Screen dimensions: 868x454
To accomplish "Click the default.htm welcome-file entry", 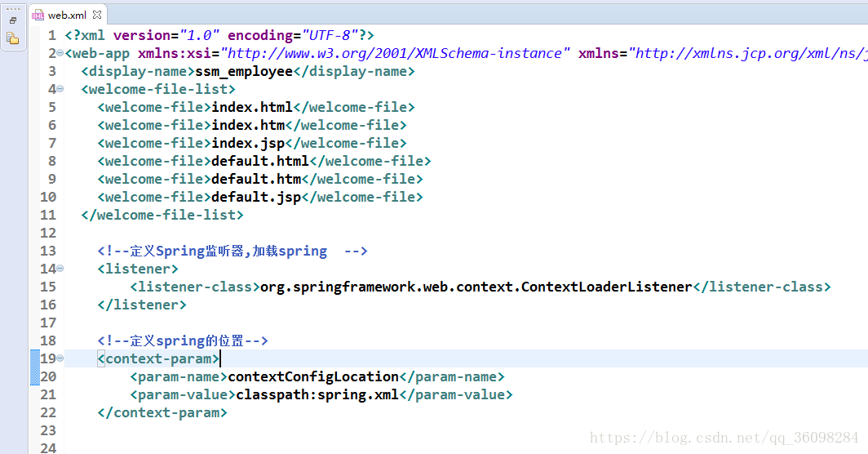I will coord(256,179).
